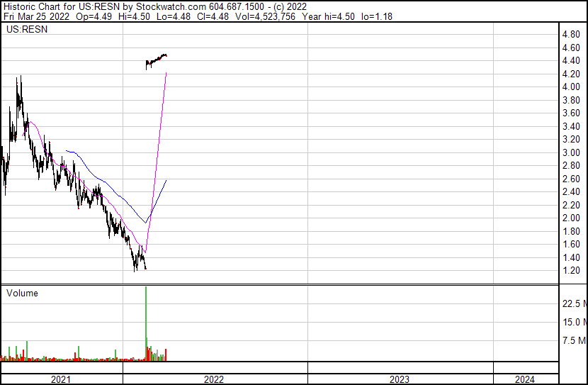Click the 3.00 price axis label
This screenshot has width=588, height=385.
click(x=571, y=152)
